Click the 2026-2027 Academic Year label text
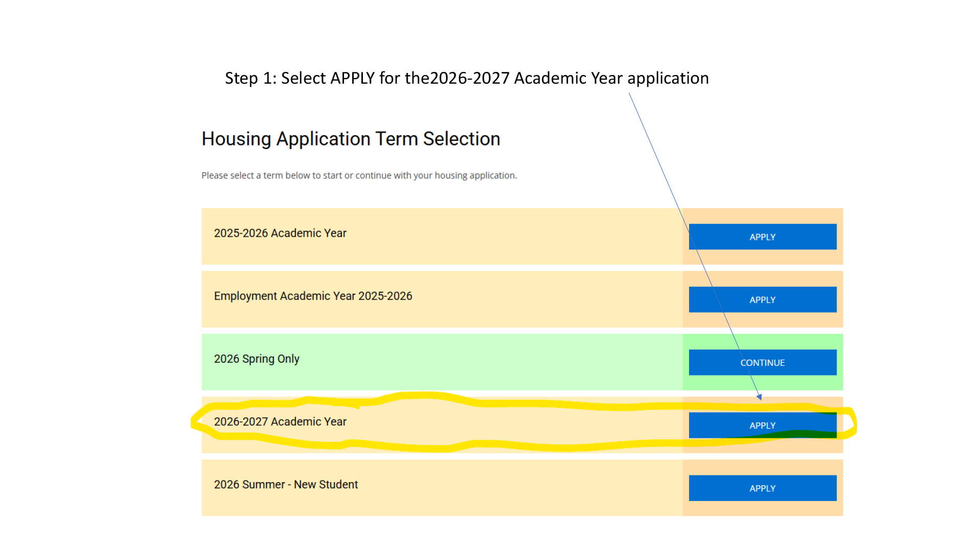 tap(280, 422)
